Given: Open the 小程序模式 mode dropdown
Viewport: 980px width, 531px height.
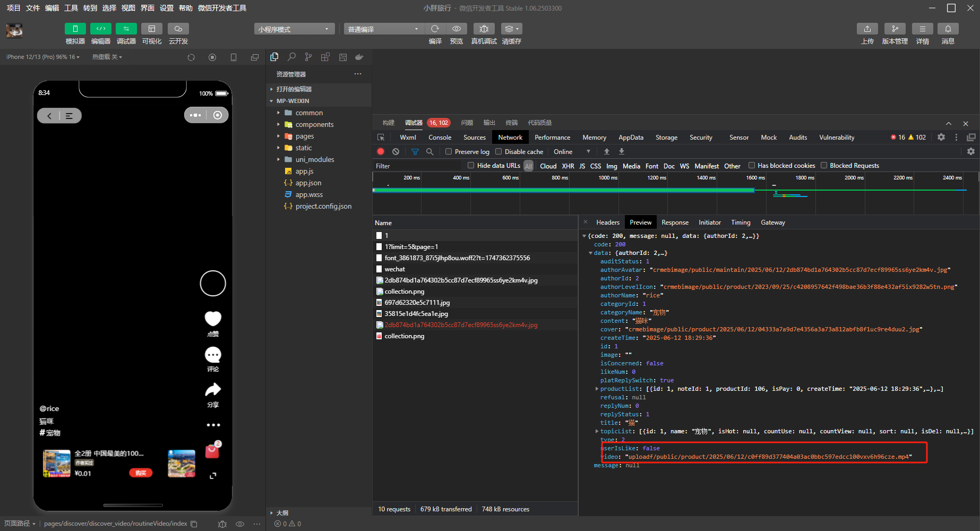Looking at the screenshot, I should (294, 29).
